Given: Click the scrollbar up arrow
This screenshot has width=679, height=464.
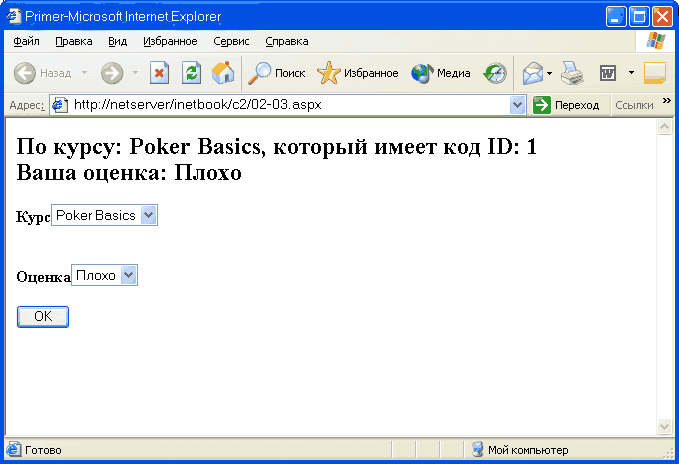Looking at the screenshot, I should click(x=664, y=127).
